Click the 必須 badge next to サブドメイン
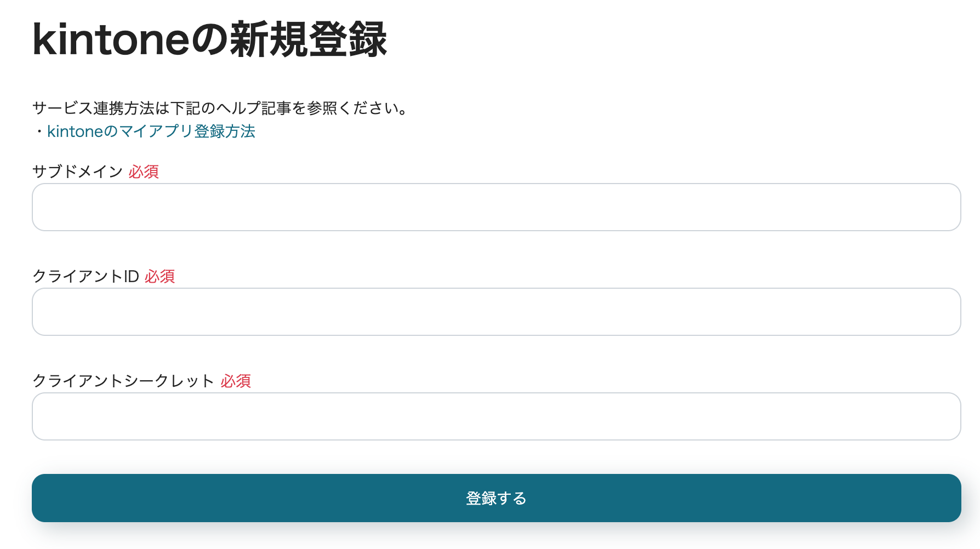This screenshot has width=980, height=549. 144,172
